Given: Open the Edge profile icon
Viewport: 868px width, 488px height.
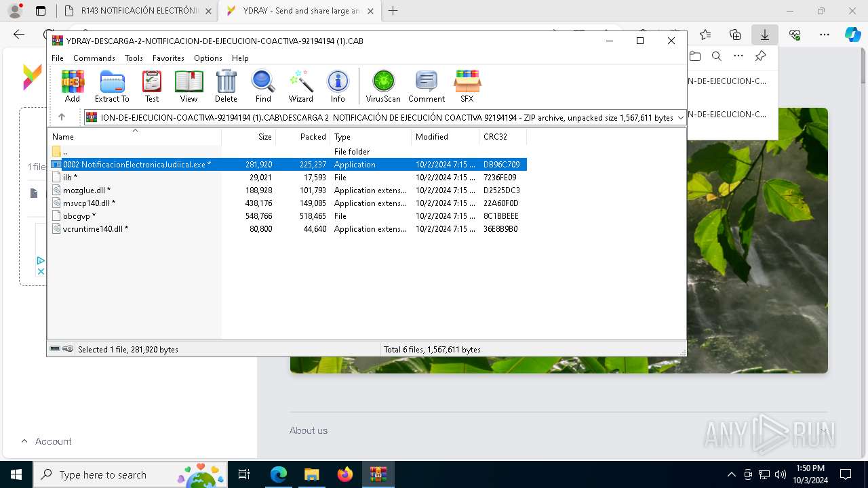Looking at the screenshot, I should (15, 11).
